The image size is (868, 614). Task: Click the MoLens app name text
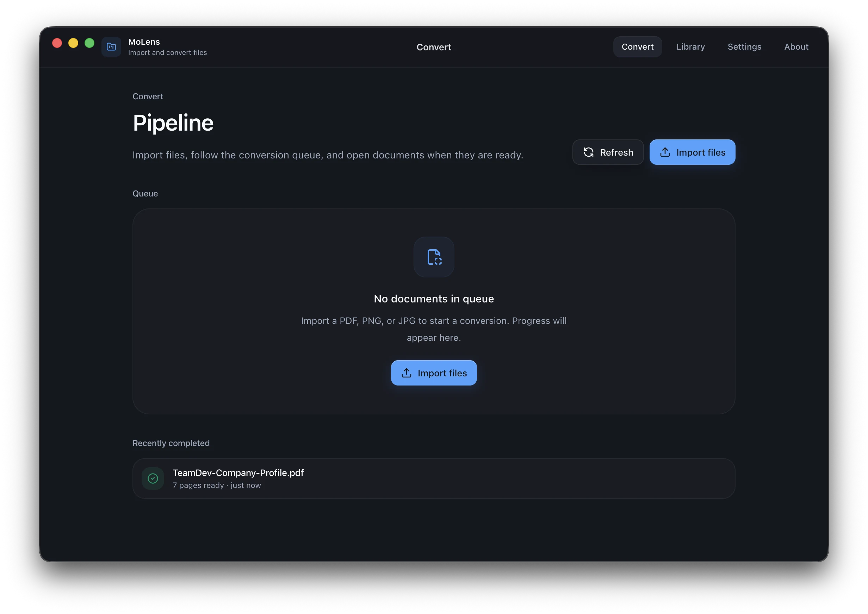point(144,42)
